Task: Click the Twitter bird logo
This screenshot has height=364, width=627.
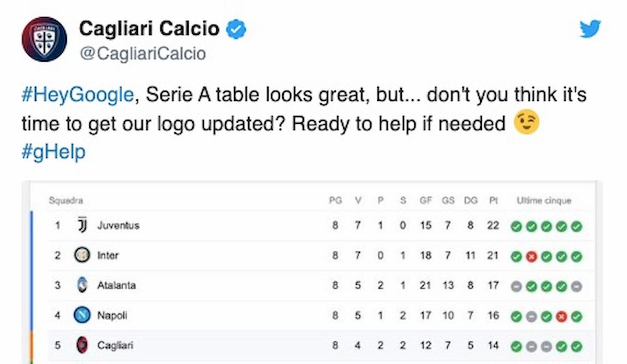Action: click(x=590, y=30)
